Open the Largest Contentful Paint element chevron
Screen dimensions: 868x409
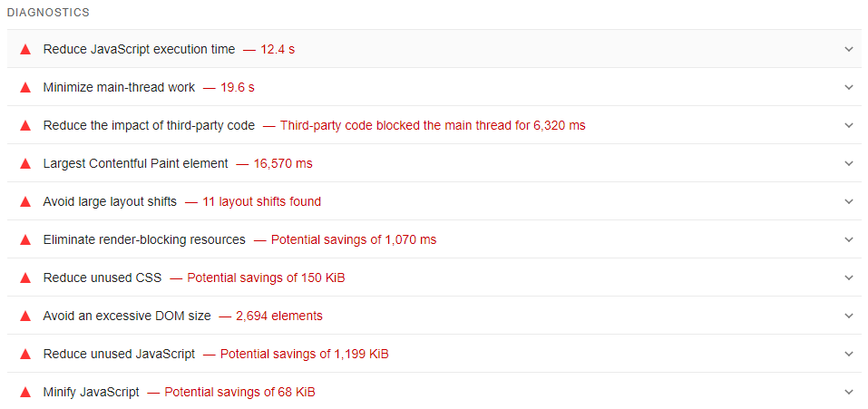849,163
